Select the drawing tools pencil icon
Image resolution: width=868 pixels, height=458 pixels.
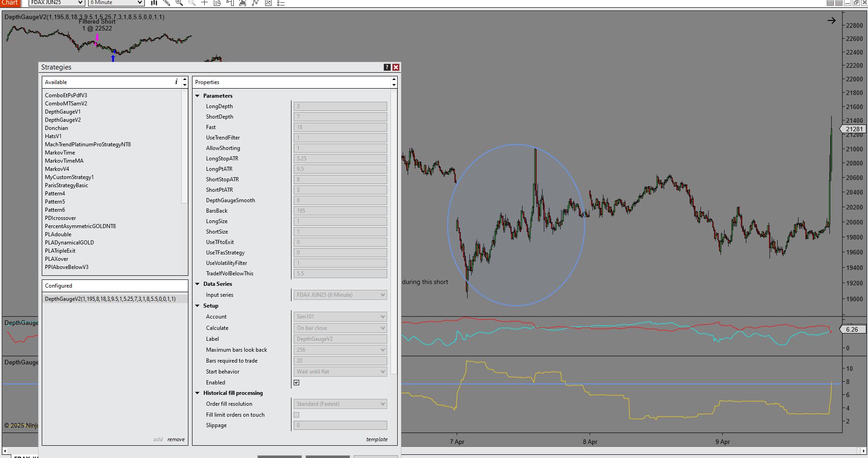point(167,3)
